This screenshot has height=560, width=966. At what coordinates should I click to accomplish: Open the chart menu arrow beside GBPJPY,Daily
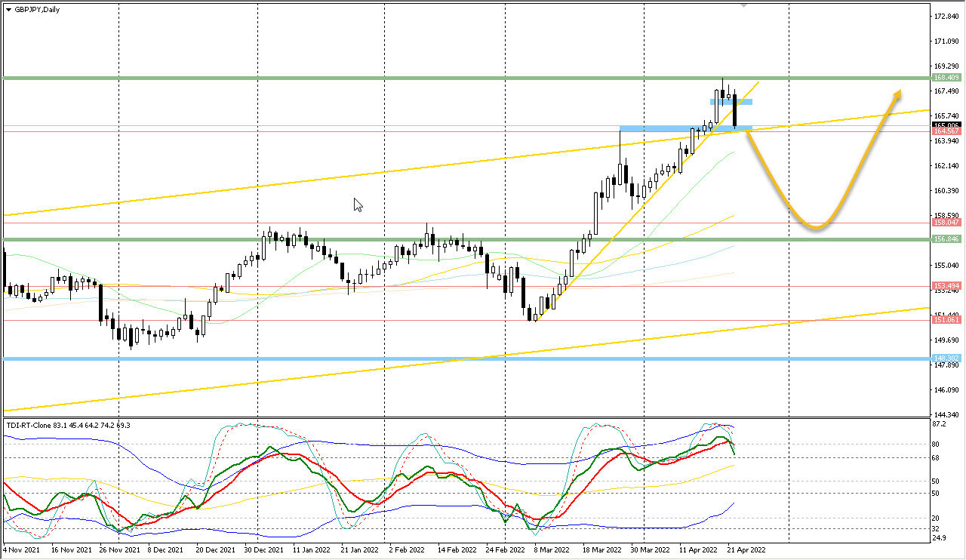tap(8, 9)
